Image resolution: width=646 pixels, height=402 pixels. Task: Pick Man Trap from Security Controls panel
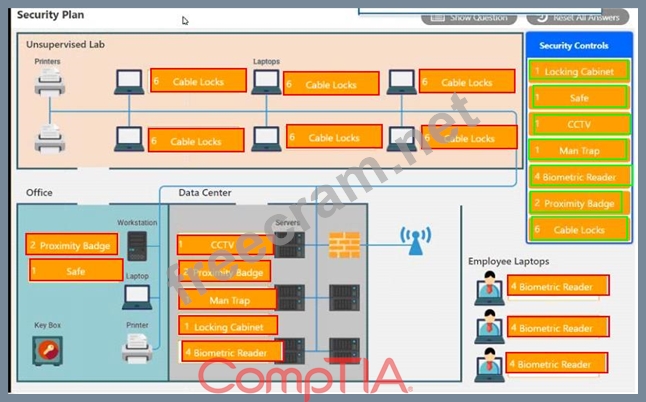[x=579, y=150]
